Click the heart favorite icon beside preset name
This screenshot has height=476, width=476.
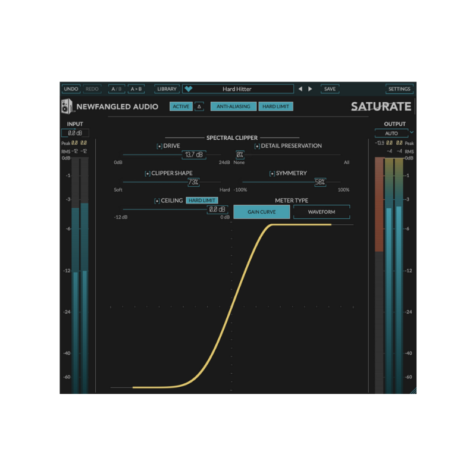(x=189, y=89)
